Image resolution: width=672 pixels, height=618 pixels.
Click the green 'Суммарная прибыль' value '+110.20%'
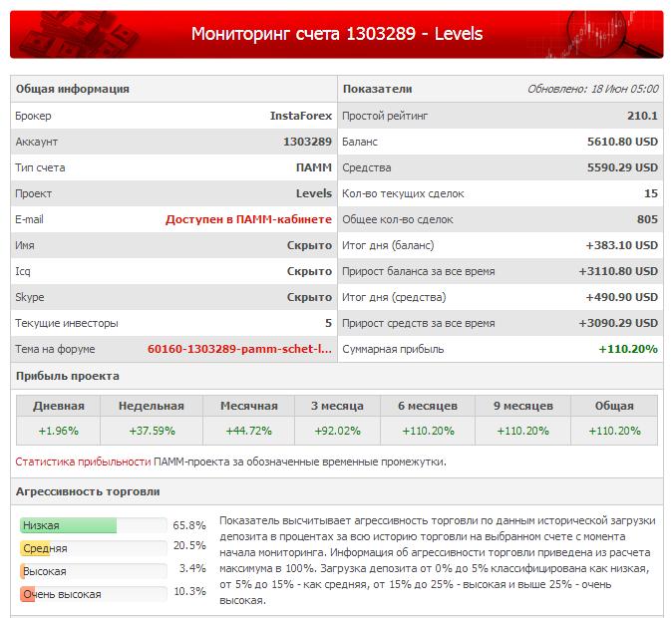(628, 349)
